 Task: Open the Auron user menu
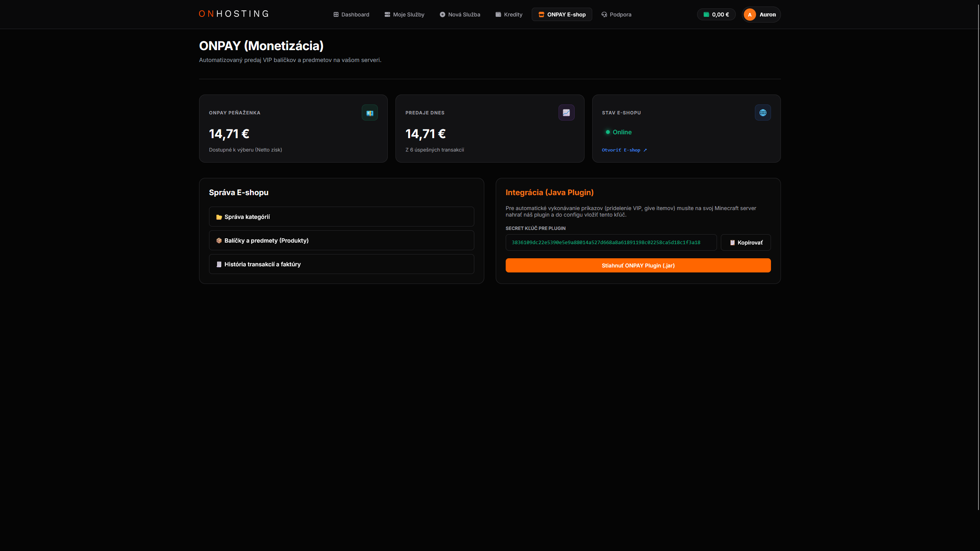pos(761,15)
